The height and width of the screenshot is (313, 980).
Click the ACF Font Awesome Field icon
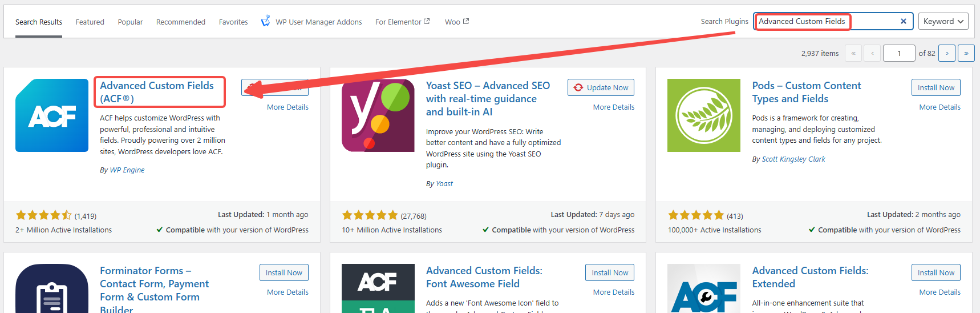click(x=378, y=288)
